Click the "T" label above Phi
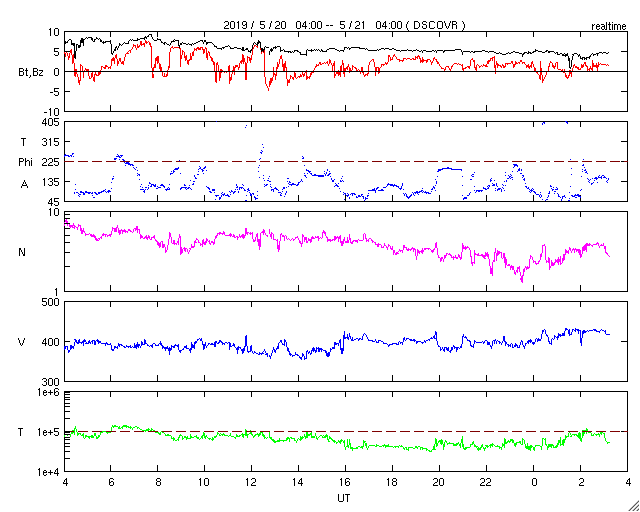The image size is (640, 512). click(x=24, y=141)
